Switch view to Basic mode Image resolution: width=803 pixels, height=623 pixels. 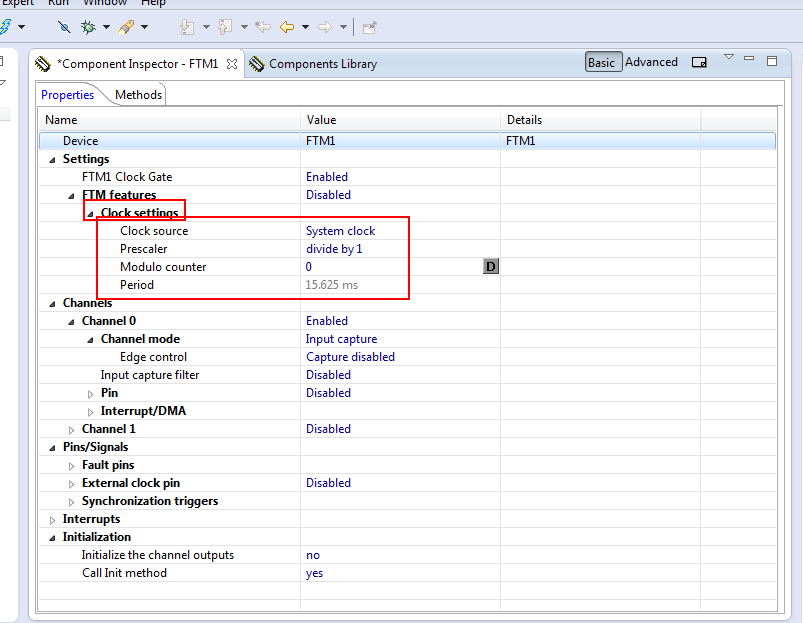point(603,62)
